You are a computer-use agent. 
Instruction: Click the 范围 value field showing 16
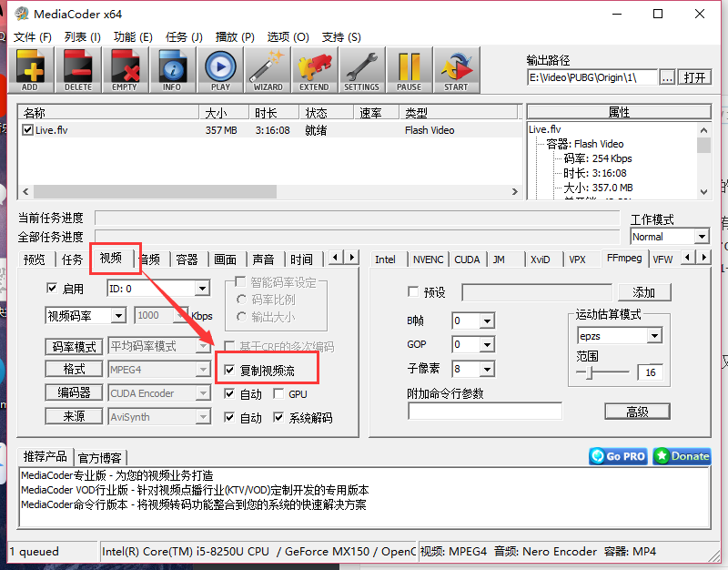(x=650, y=372)
